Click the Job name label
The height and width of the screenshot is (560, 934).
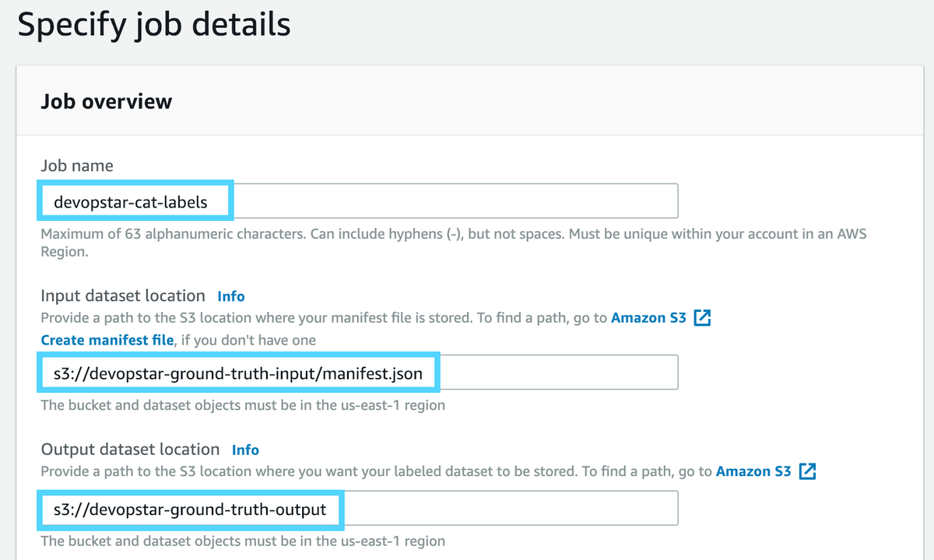point(77,166)
